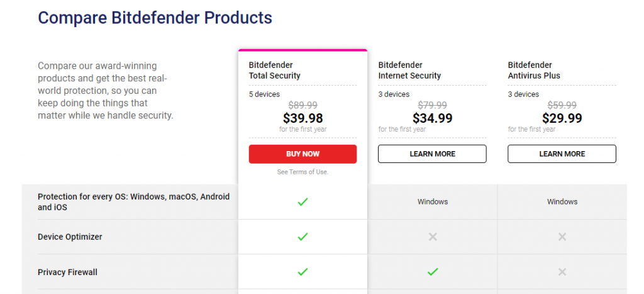The width and height of the screenshot is (644, 294).
Task: Click the $29.99 Antivirus Plus price
Action: coord(562,118)
